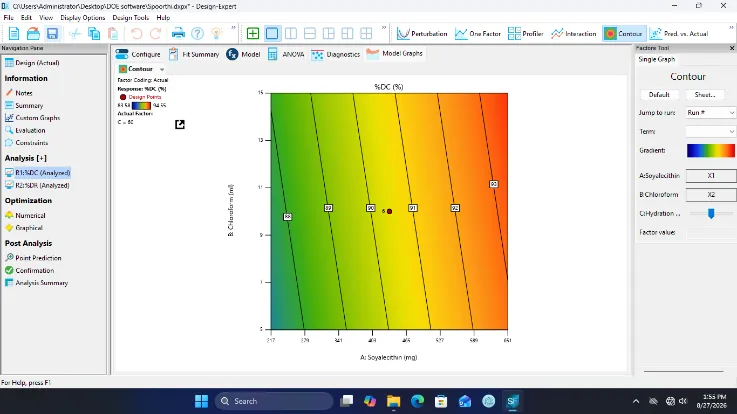The height and width of the screenshot is (414, 737).
Task: Open the File menu
Action: pos(8,17)
